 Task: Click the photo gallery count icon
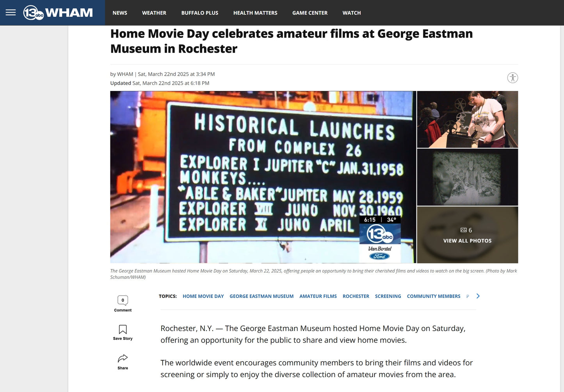coord(464,230)
